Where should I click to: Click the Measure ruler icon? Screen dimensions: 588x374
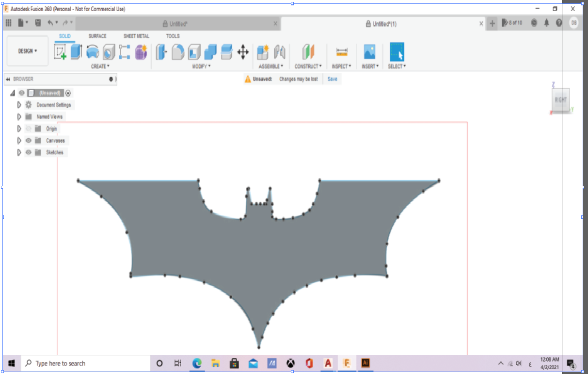tap(342, 52)
